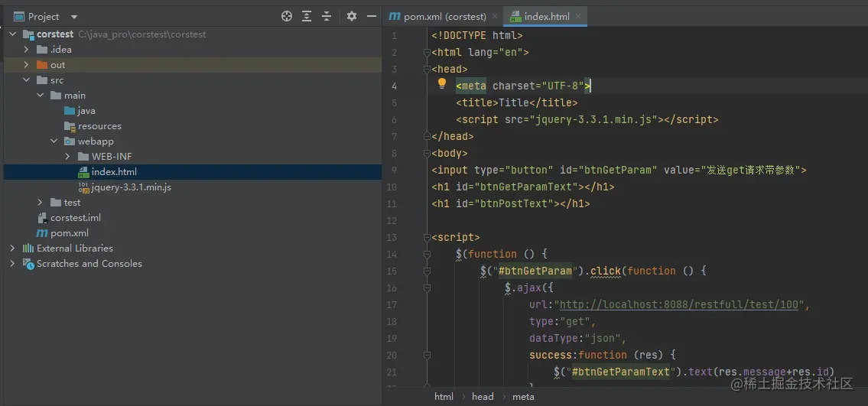
Task: Select corstest.iml file
Action: click(x=75, y=218)
